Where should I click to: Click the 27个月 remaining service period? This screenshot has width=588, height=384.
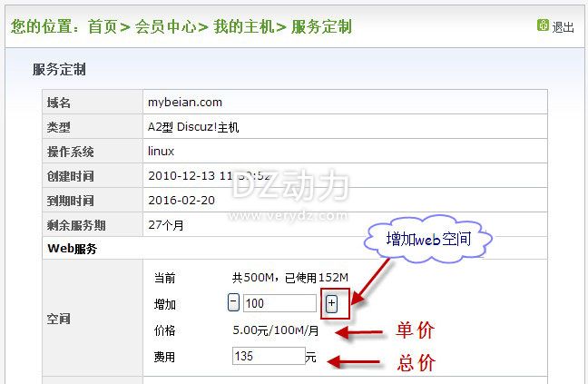[x=167, y=224]
